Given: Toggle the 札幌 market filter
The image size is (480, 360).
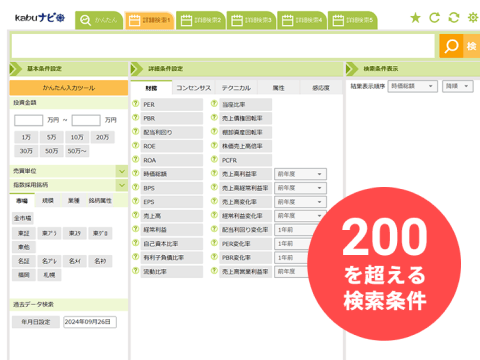Looking at the screenshot, I should [49, 275].
